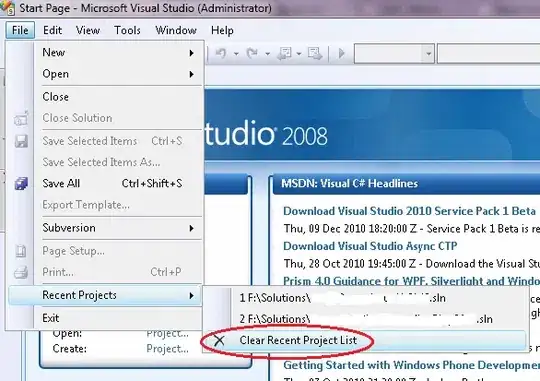Open the Tools menu
540x381 pixels.
click(x=127, y=30)
